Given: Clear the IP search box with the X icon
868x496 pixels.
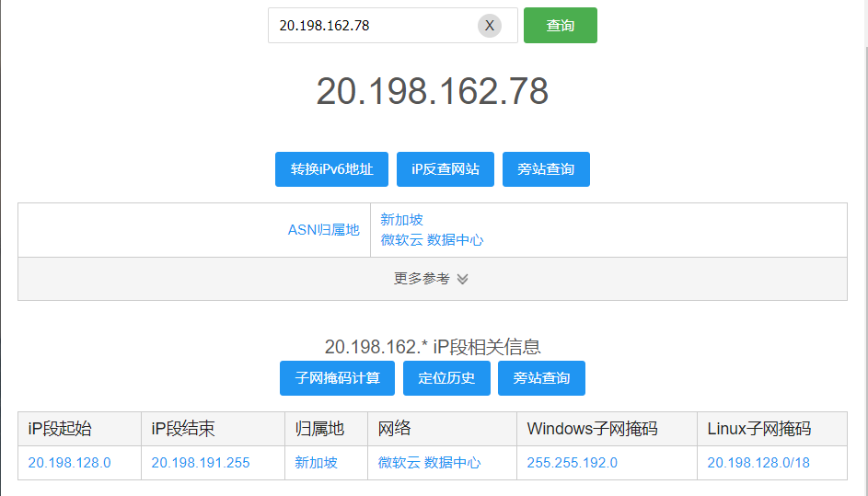Looking at the screenshot, I should 490,26.
